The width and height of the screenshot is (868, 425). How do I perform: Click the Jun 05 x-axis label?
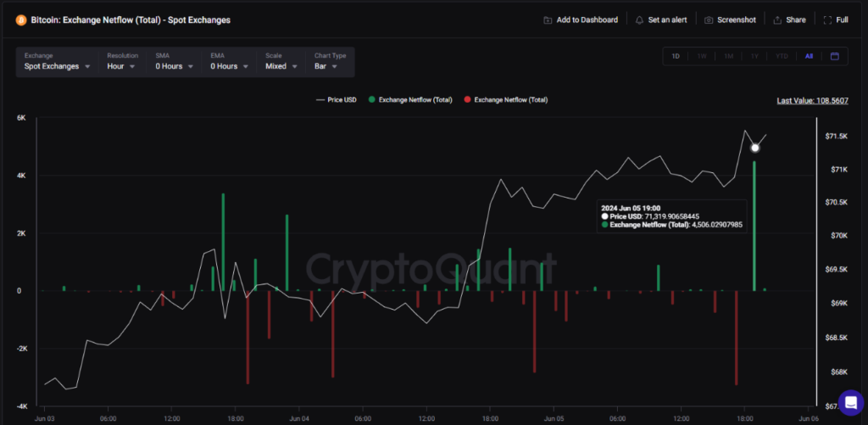point(554,418)
